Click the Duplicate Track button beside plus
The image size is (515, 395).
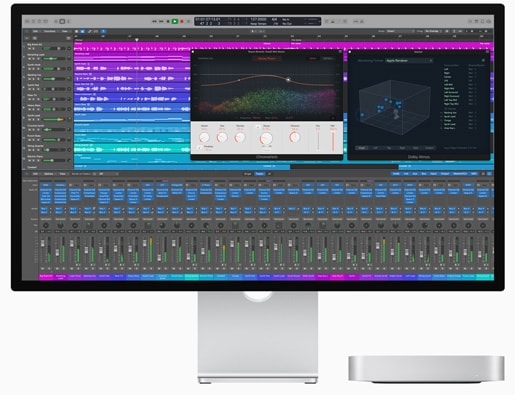(34, 38)
